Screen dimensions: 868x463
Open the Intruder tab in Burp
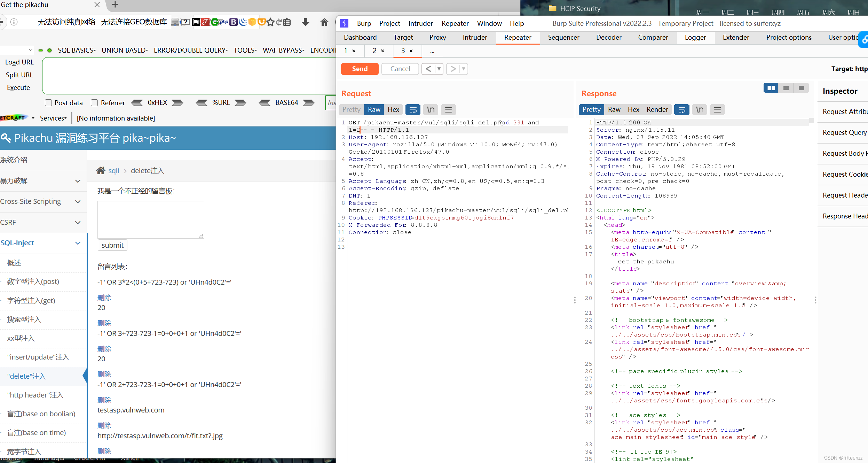[x=475, y=37]
